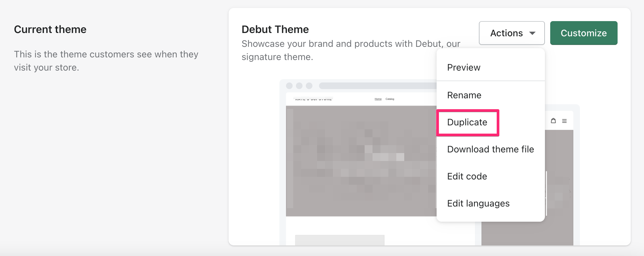Viewport: 644px width, 256px height.
Task: Click the middle browser dot in theme preview
Action: (300, 86)
